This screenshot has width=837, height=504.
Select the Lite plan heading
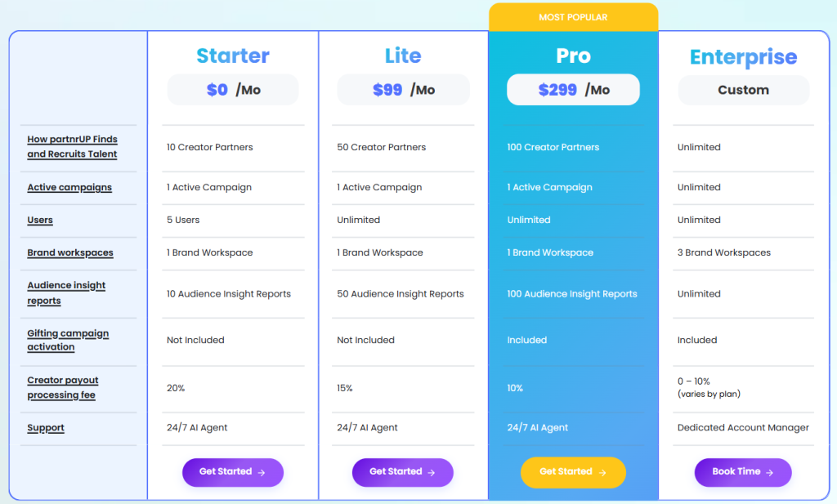click(x=403, y=56)
